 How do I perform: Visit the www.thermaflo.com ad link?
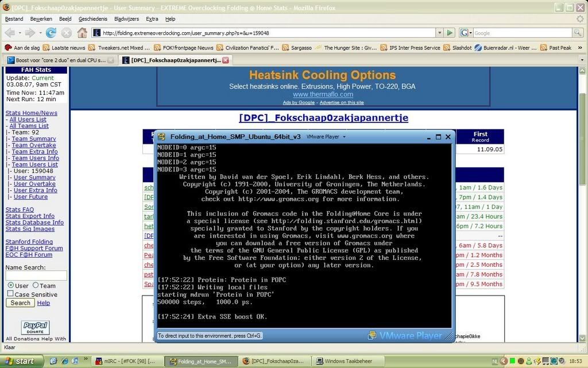coord(323,94)
